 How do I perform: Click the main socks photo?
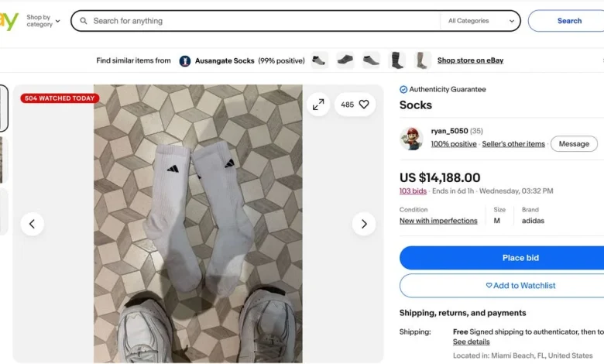(198, 224)
